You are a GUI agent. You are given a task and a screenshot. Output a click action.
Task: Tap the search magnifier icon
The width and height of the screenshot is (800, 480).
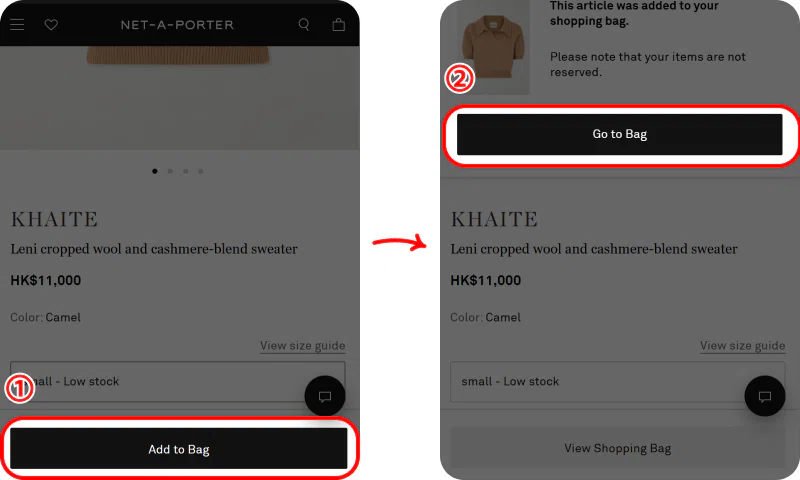click(x=304, y=24)
